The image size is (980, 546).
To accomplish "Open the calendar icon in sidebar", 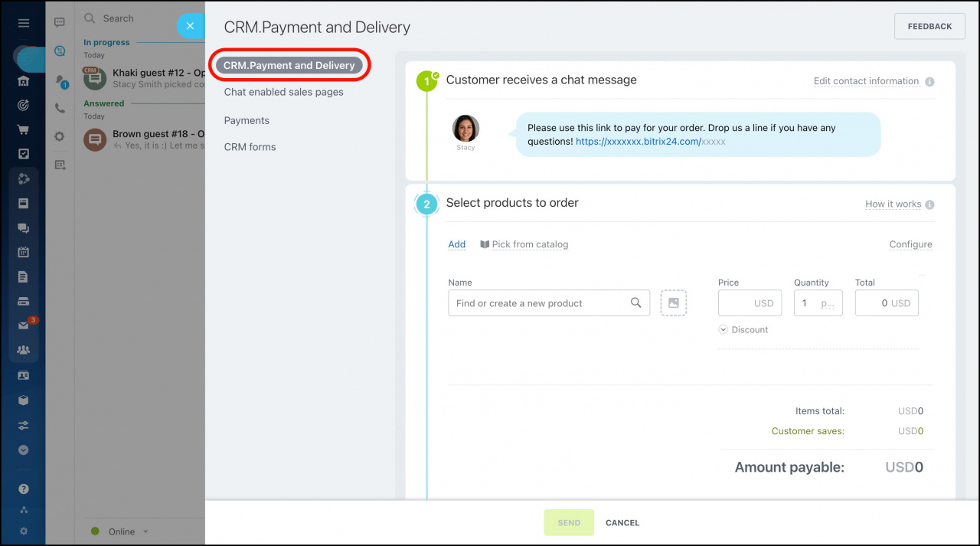I will click(x=24, y=252).
